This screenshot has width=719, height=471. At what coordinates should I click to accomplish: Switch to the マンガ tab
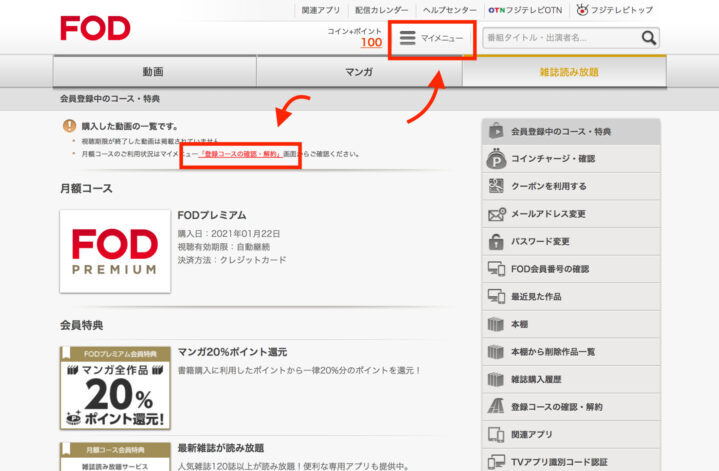[x=359, y=71]
